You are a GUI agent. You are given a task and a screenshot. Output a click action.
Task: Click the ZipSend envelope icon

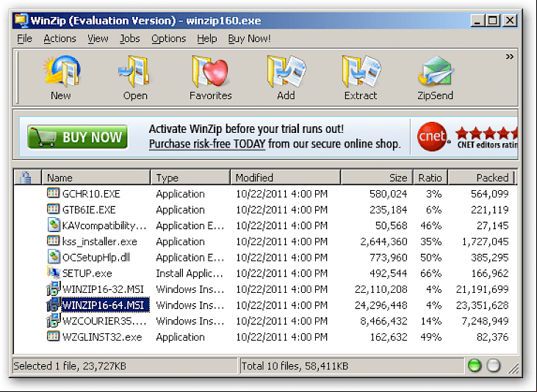(436, 71)
